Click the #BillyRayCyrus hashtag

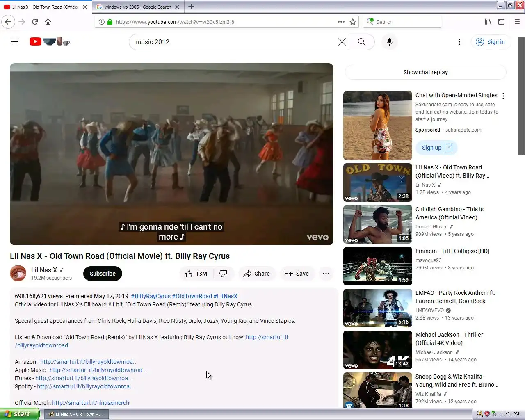[151, 296]
